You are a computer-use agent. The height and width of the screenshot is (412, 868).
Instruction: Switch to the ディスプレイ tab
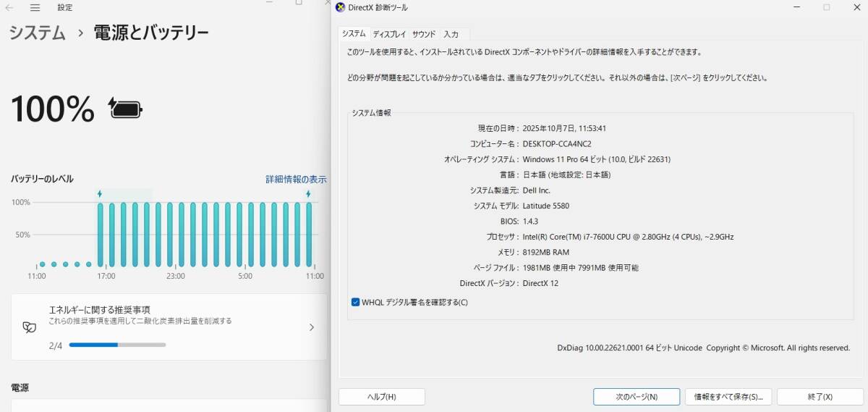[x=389, y=34]
